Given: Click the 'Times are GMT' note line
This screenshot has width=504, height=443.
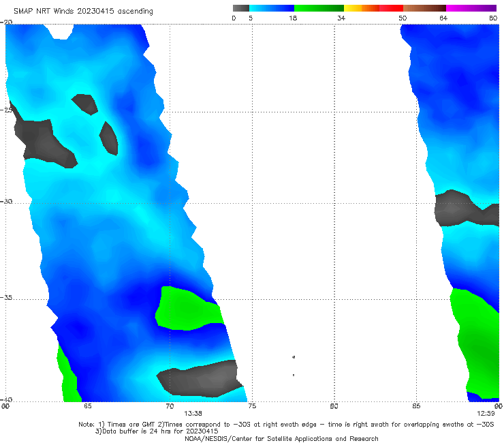Looking at the screenshot, I should [x=286, y=425].
